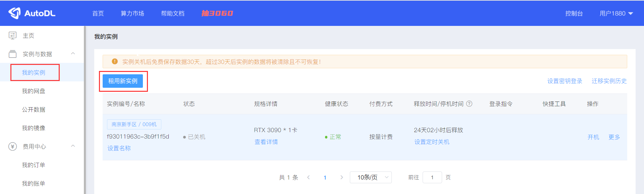Click the 24天02小时后释放 text
644x194 pixels.
tap(438, 130)
